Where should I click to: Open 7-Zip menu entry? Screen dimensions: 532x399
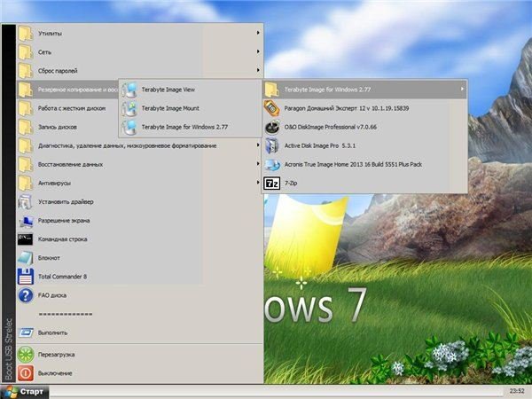[364, 184]
